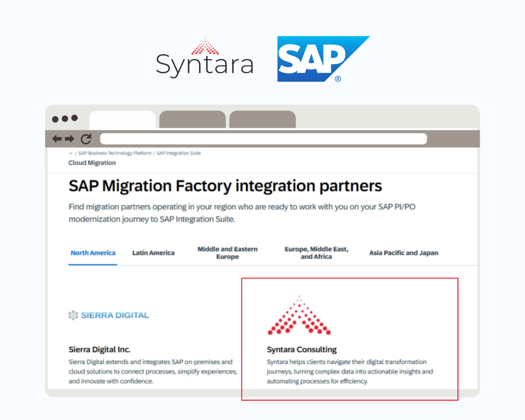Select the Latin America region tab
525x420 pixels.
pyautogui.click(x=153, y=253)
